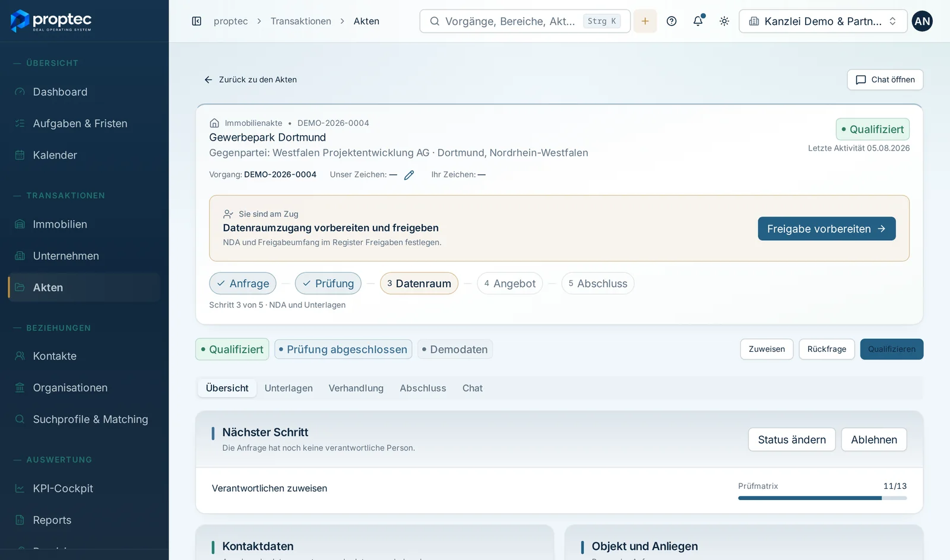Select the Abschluss step chip
950x560 pixels.
(x=598, y=284)
